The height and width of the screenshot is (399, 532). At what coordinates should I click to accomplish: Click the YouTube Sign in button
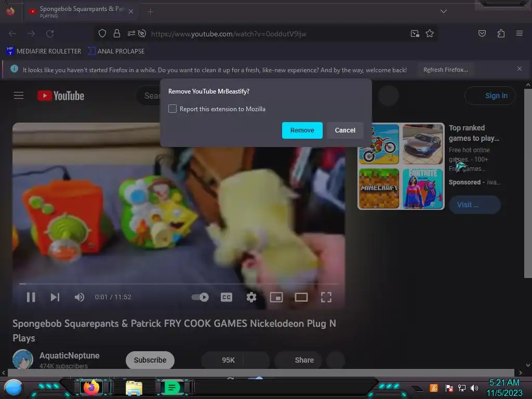pos(490,96)
